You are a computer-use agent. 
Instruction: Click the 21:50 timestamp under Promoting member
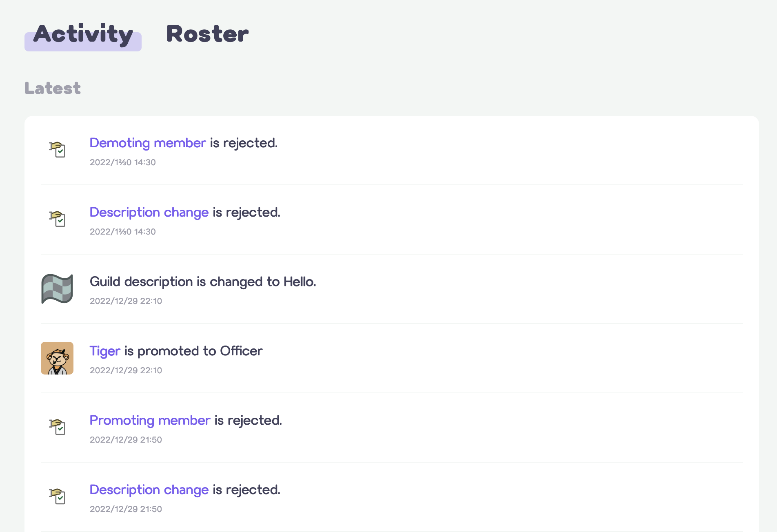[126, 440]
